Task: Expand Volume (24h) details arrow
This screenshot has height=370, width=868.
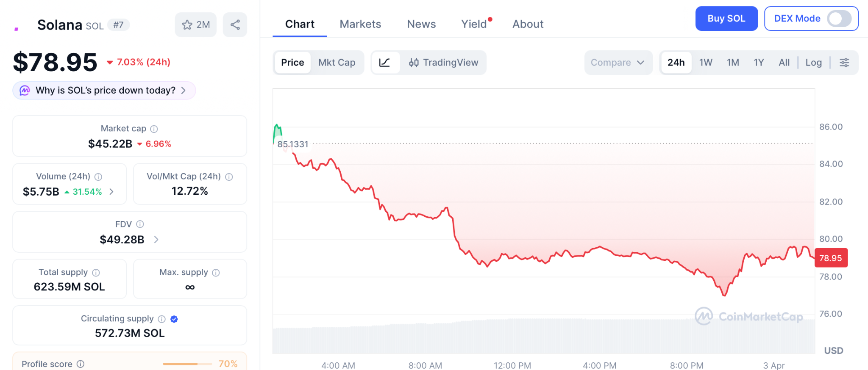Action: [x=111, y=192]
